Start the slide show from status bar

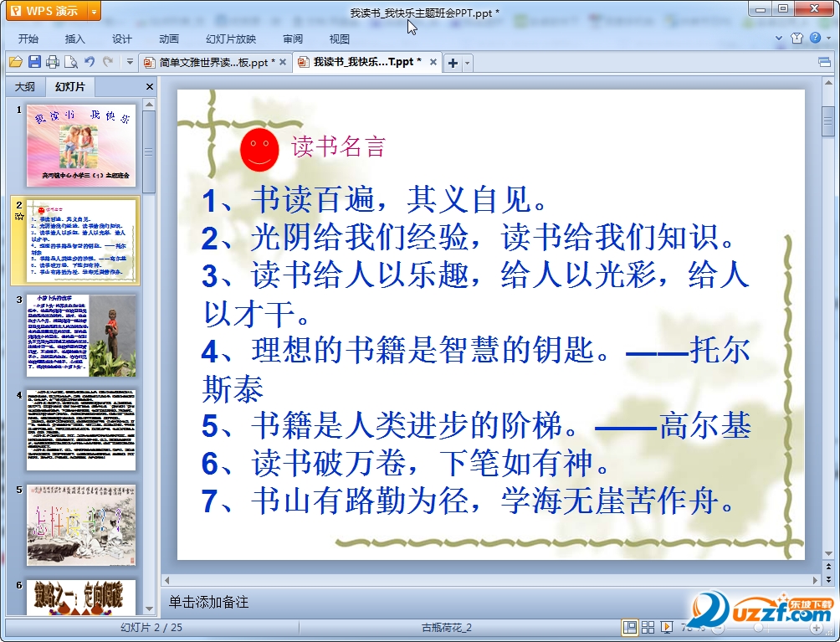(667, 627)
